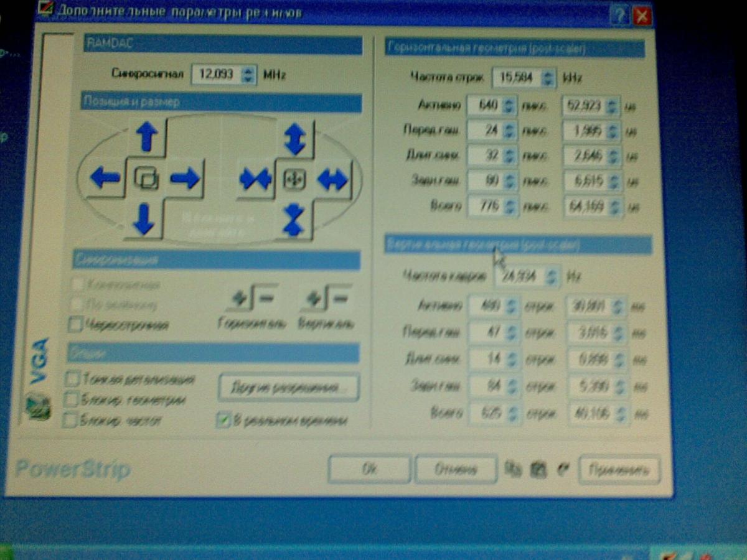Narrow the image with horizontal compress arrow
This screenshot has width=747, height=560.
(x=255, y=180)
